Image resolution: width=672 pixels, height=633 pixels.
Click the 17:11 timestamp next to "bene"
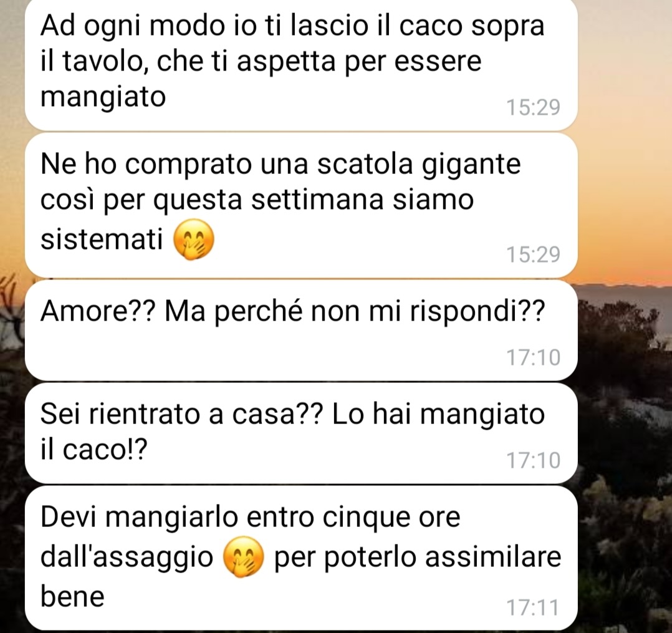[533, 607]
